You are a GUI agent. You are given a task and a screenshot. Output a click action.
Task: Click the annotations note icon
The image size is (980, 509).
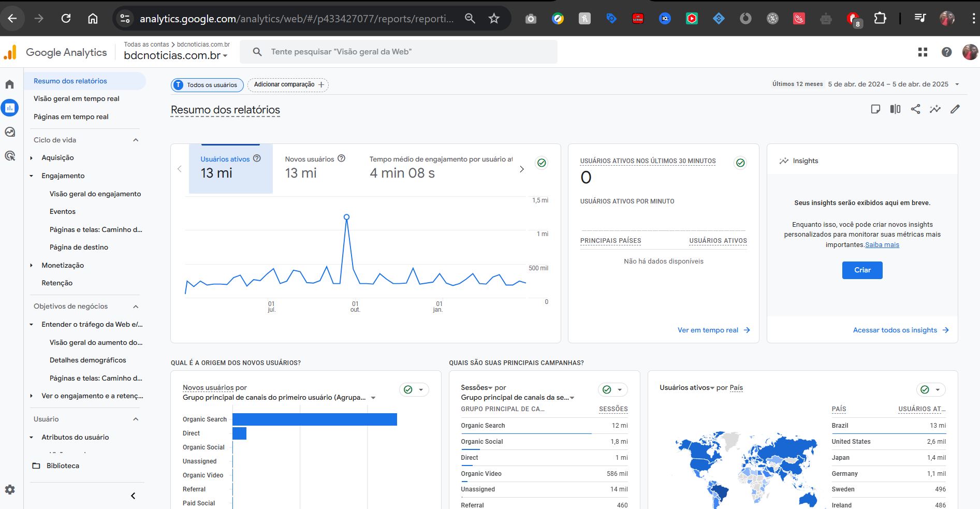coord(875,109)
